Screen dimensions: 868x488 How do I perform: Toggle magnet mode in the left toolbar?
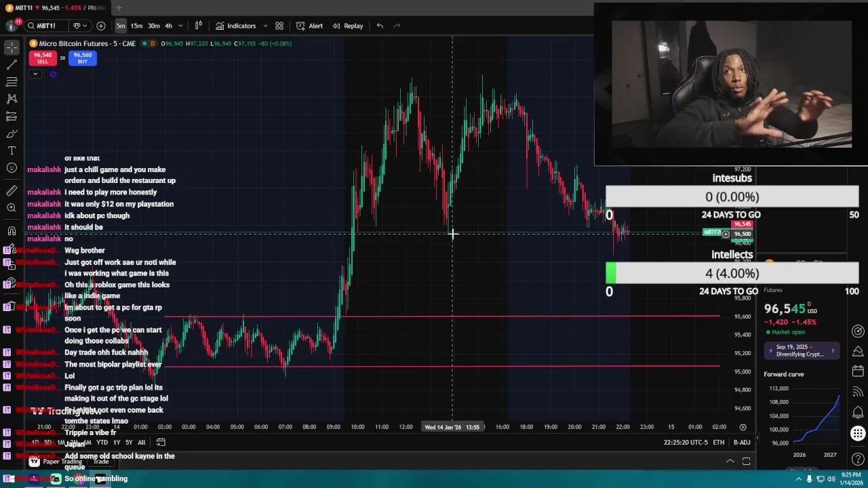(12, 231)
